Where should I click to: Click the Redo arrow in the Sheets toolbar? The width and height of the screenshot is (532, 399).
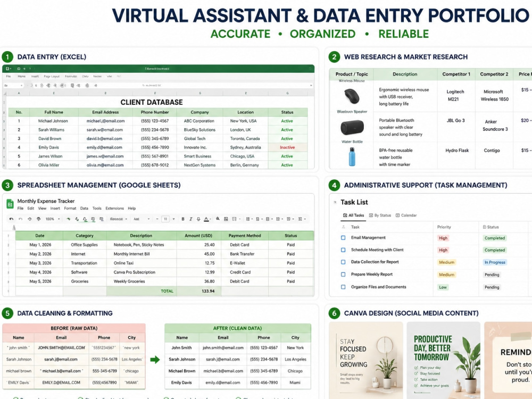(x=20, y=219)
